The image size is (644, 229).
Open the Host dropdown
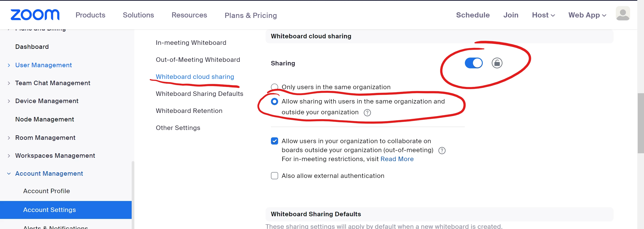(543, 15)
